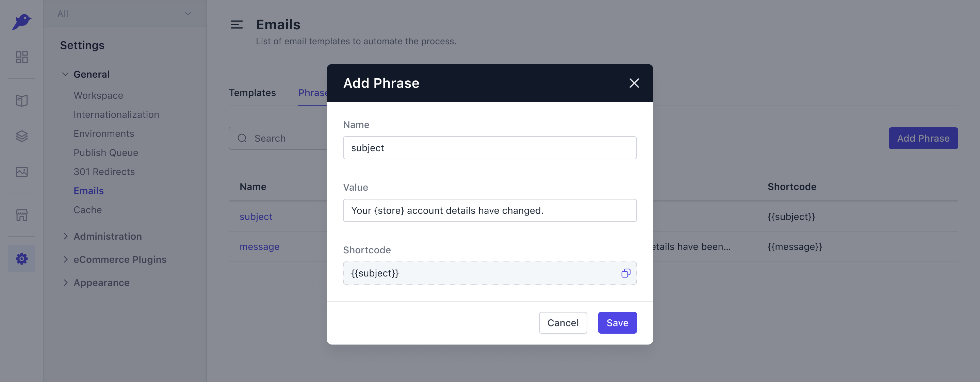Copy the {{subject}} shortcode with copy icon

coord(626,273)
